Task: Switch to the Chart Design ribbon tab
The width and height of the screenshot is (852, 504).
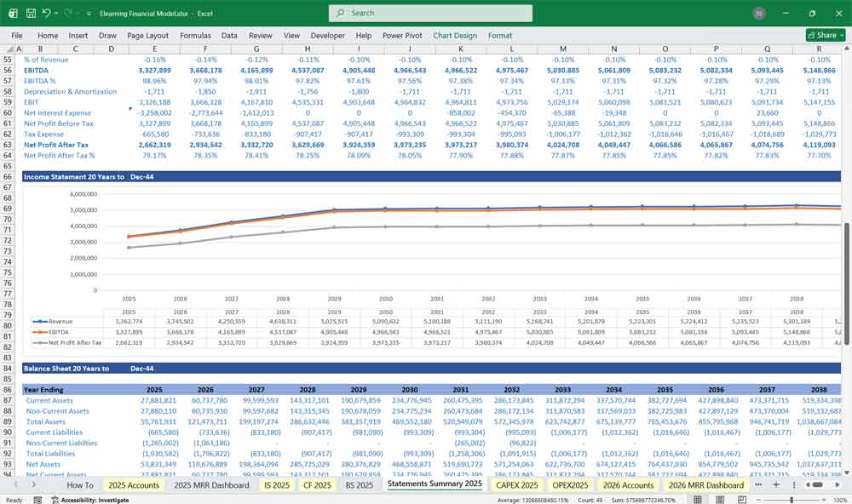Action: 454,35
